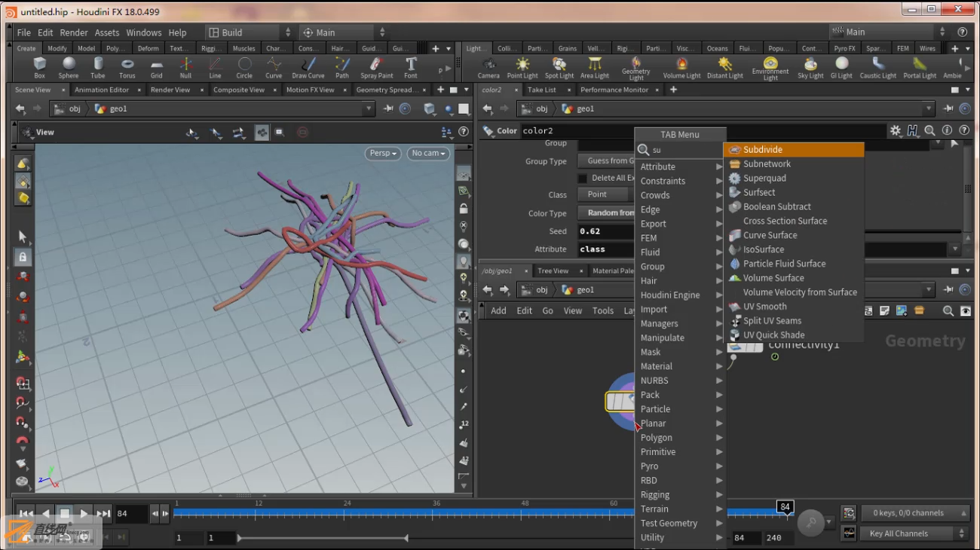Click the Attribute class text field
Viewport: 980px width, 550px height.
point(606,249)
